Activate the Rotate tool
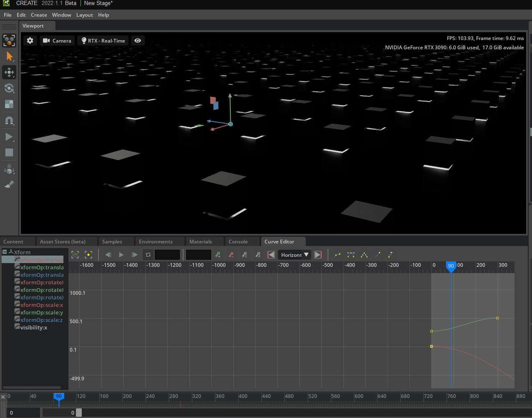The image size is (532, 418). click(9, 88)
